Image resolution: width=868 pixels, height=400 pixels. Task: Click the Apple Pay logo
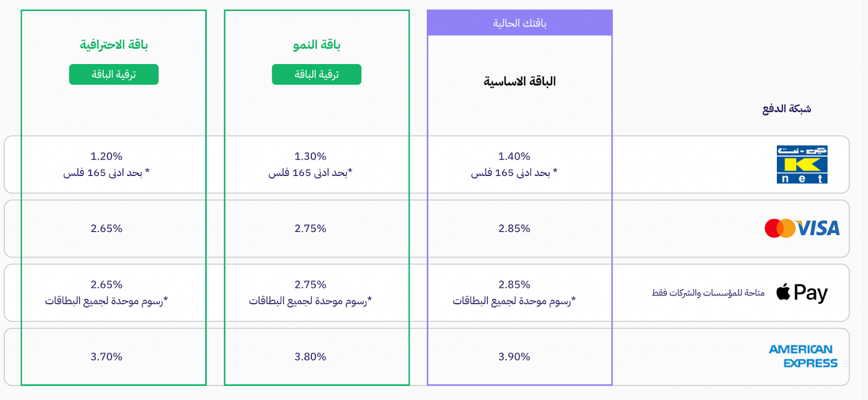(x=802, y=293)
